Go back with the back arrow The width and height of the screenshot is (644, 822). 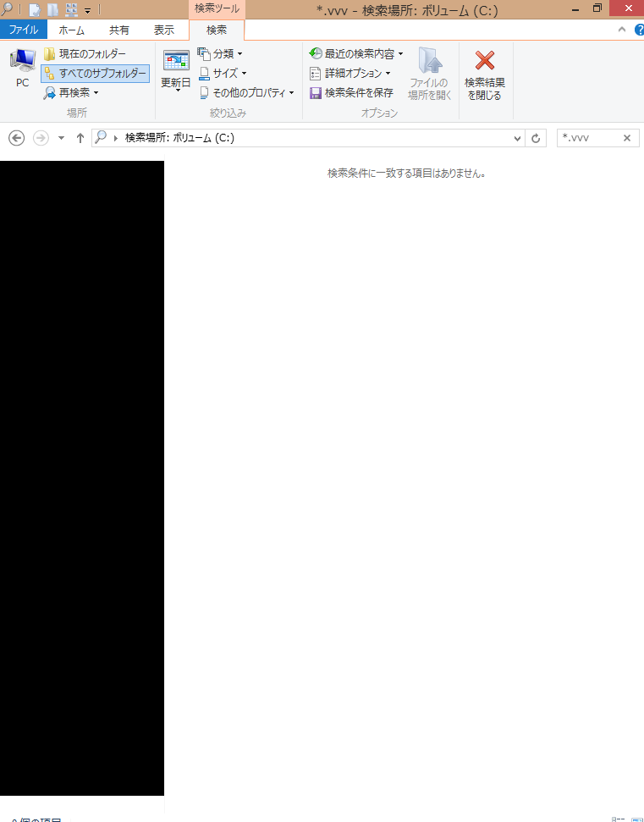(x=17, y=138)
